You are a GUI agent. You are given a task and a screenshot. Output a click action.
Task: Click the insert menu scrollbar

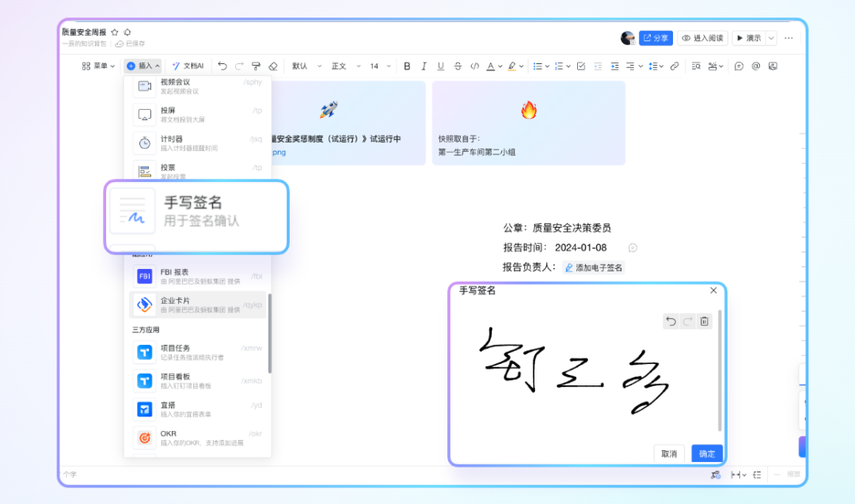tap(269, 333)
